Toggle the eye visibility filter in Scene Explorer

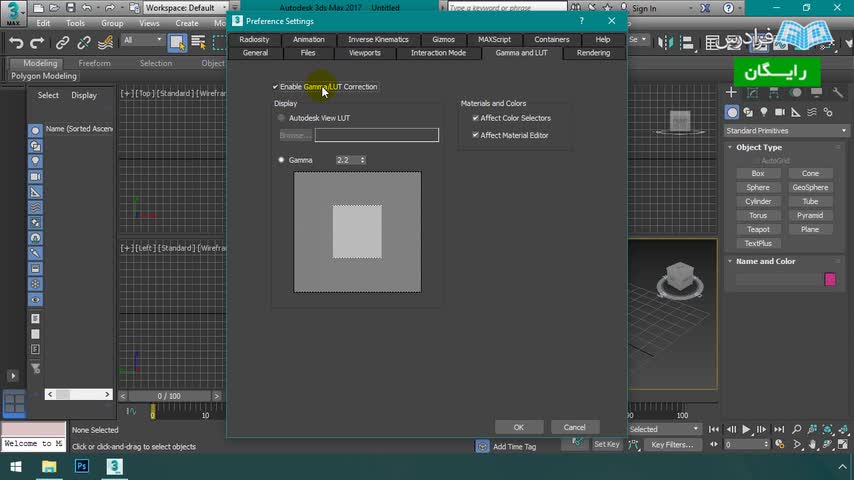coord(35,300)
